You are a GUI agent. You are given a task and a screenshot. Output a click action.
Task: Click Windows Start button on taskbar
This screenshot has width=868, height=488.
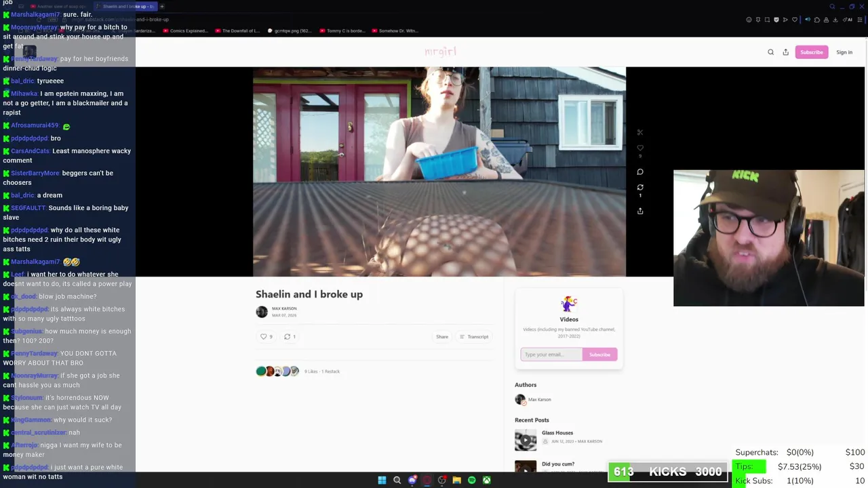[382, 480]
